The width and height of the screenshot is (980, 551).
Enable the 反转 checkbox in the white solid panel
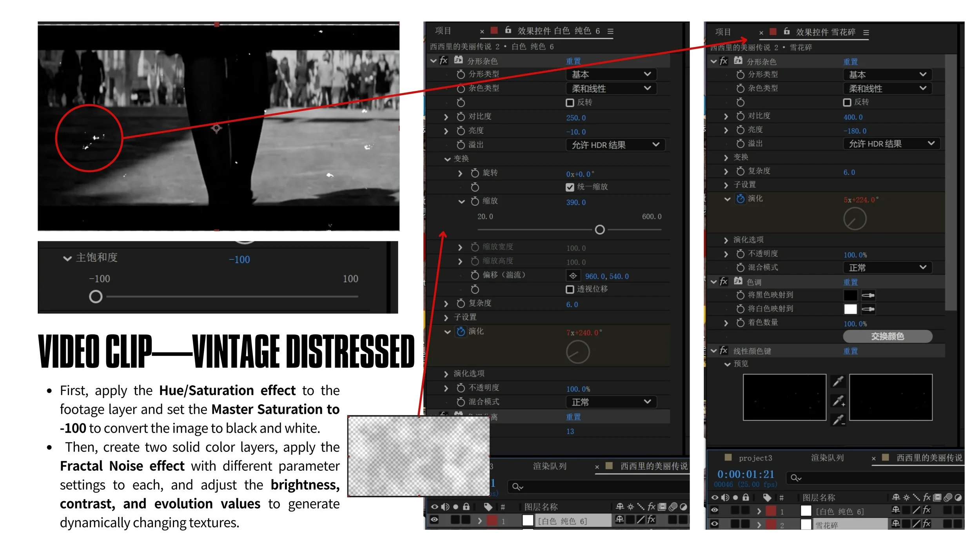[570, 103]
